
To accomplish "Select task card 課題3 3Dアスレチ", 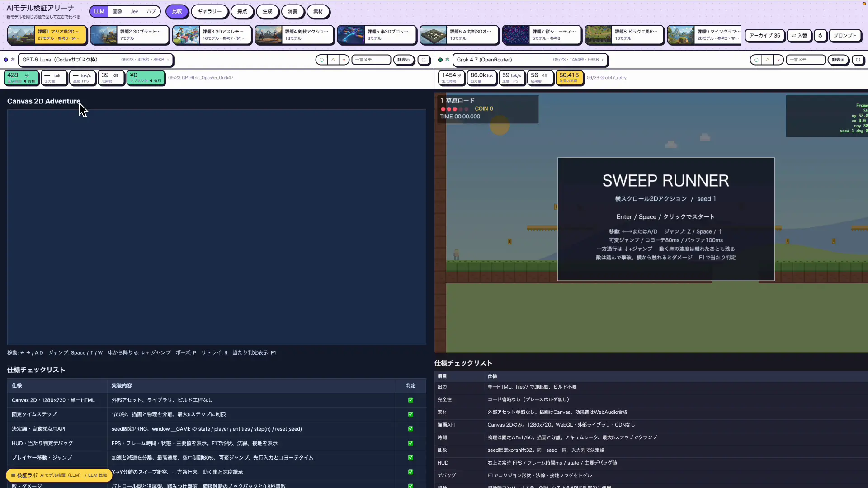I will coord(212,35).
